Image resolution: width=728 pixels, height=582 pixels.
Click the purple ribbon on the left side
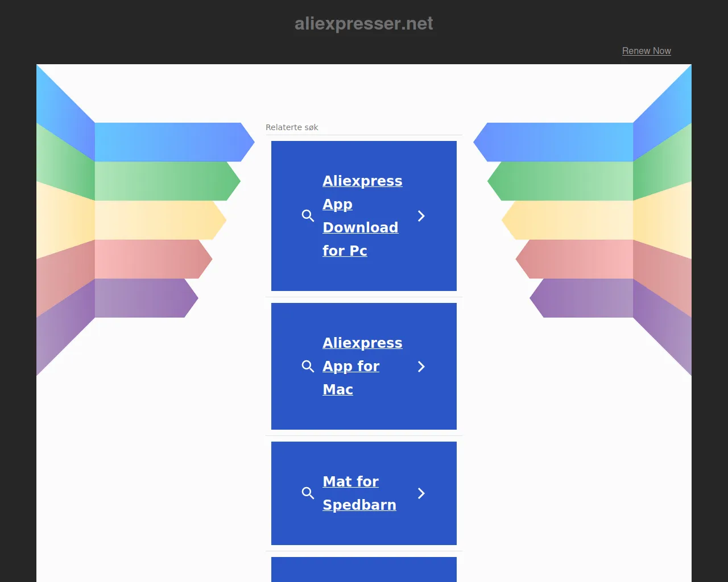click(x=142, y=298)
